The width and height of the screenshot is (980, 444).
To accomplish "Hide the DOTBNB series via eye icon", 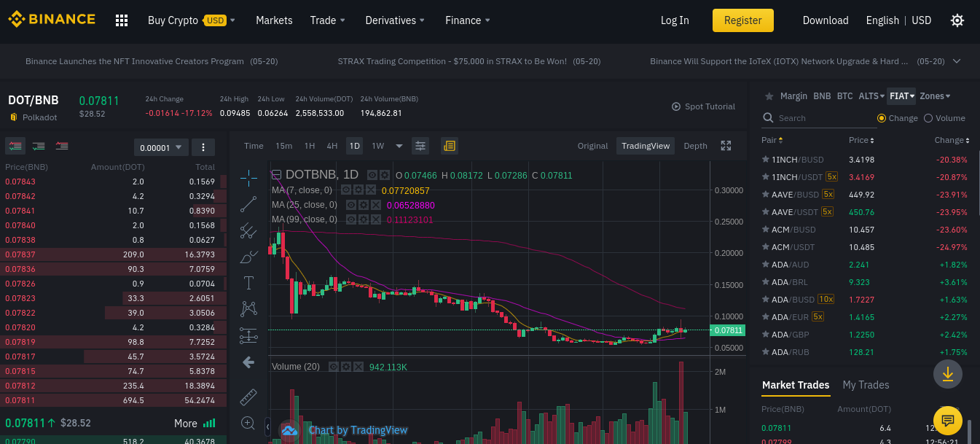I will pos(372,175).
